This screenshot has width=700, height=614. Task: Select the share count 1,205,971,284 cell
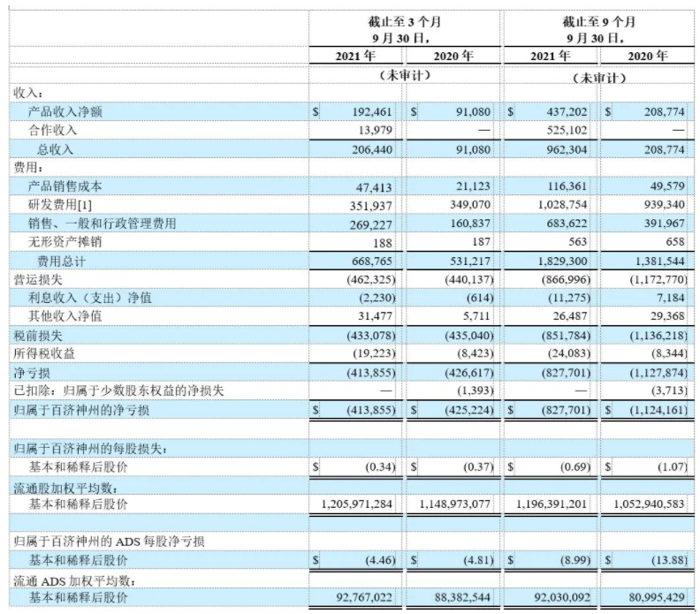357,504
